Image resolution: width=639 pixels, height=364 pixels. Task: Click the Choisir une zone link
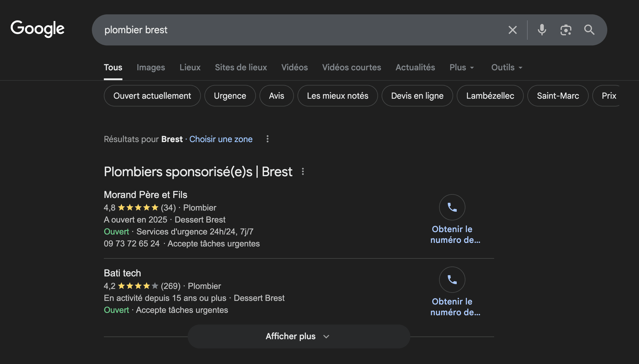point(221,139)
